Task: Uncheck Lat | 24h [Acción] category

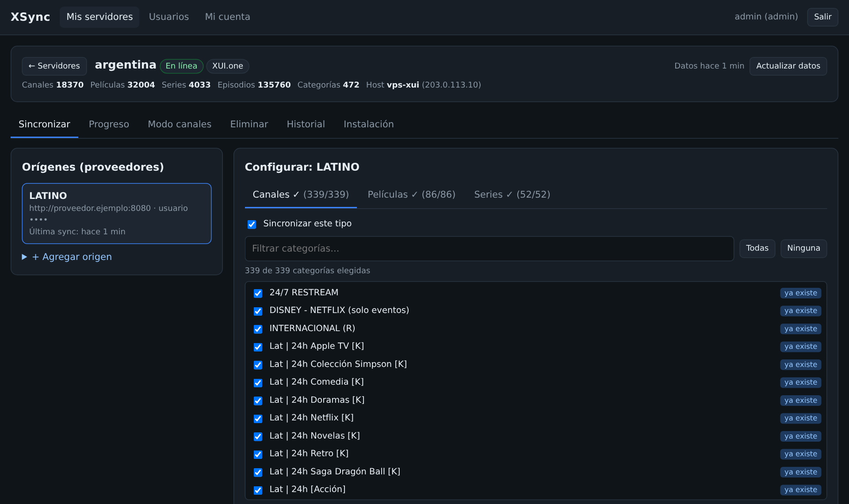Action: pyautogui.click(x=258, y=490)
